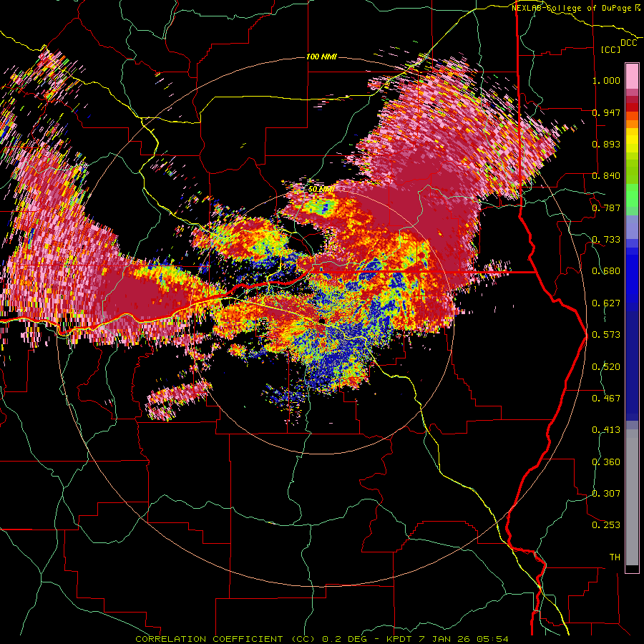Click the 1.000 color scale value
Image resolution: width=644 pixels, height=644 pixels.
click(606, 80)
